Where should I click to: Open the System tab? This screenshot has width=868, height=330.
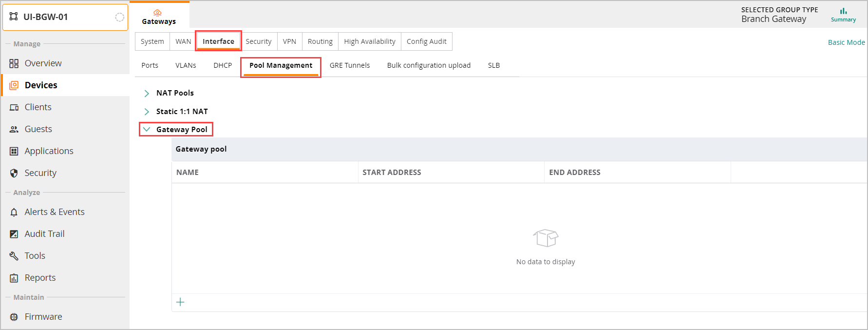[152, 41]
